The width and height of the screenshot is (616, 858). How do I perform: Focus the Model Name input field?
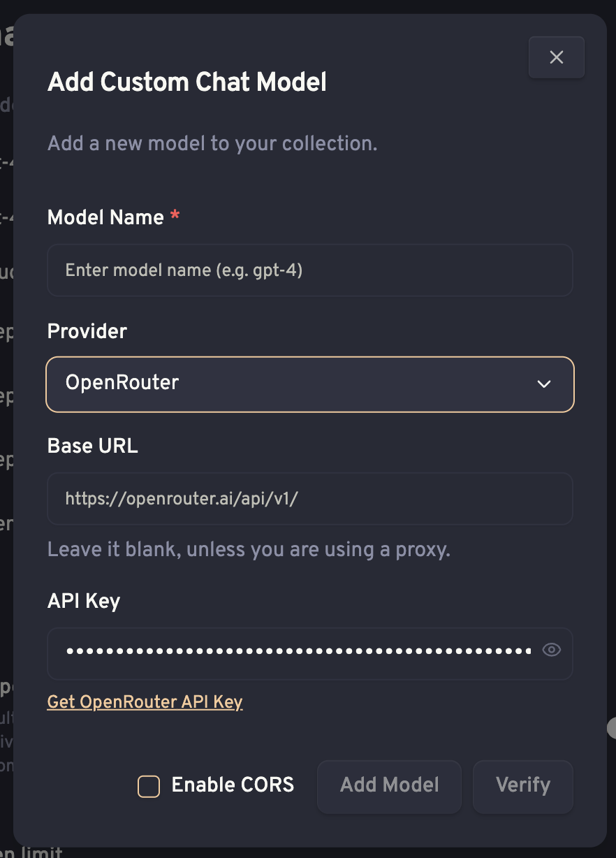click(x=310, y=270)
